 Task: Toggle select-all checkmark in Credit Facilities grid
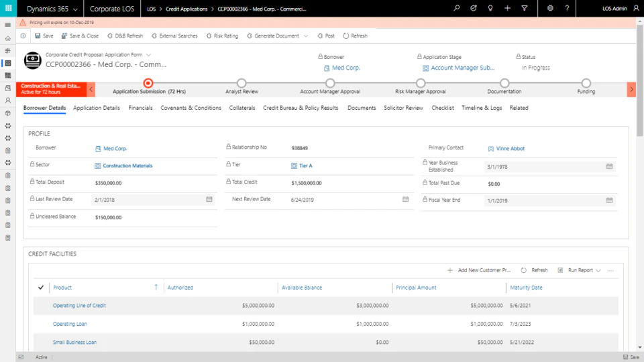41,288
